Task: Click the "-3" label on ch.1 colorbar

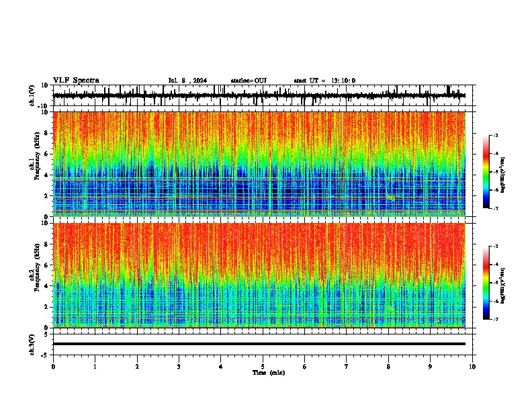Action: click(496, 135)
